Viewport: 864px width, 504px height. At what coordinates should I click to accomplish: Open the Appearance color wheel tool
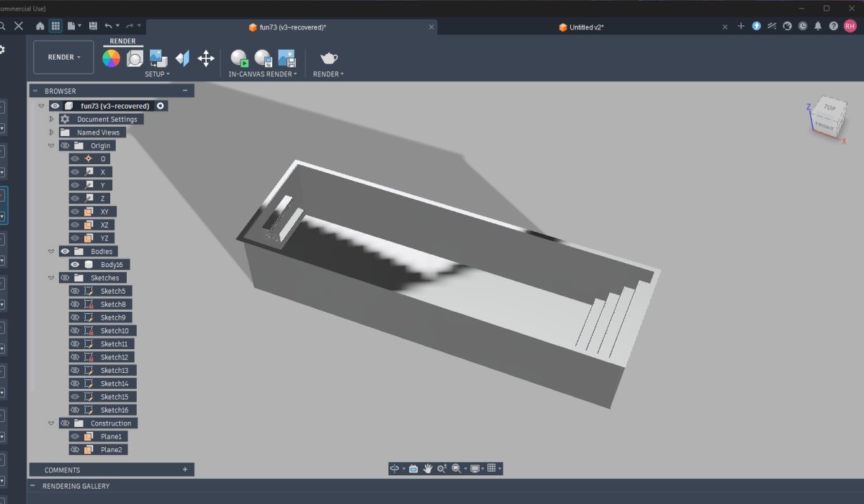pyautogui.click(x=111, y=58)
